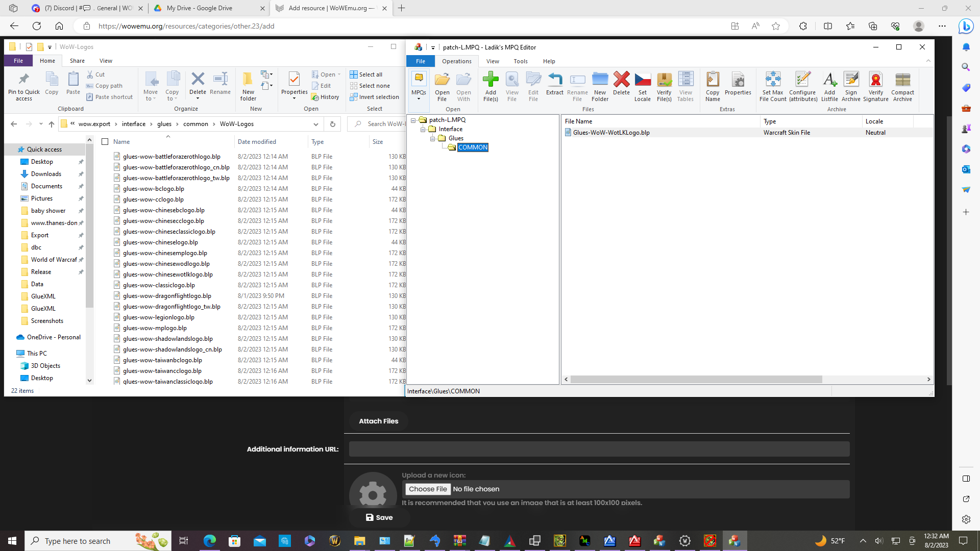Click the Windows Start button
Image resolution: width=980 pixels, height=551 pixels.
12,541
